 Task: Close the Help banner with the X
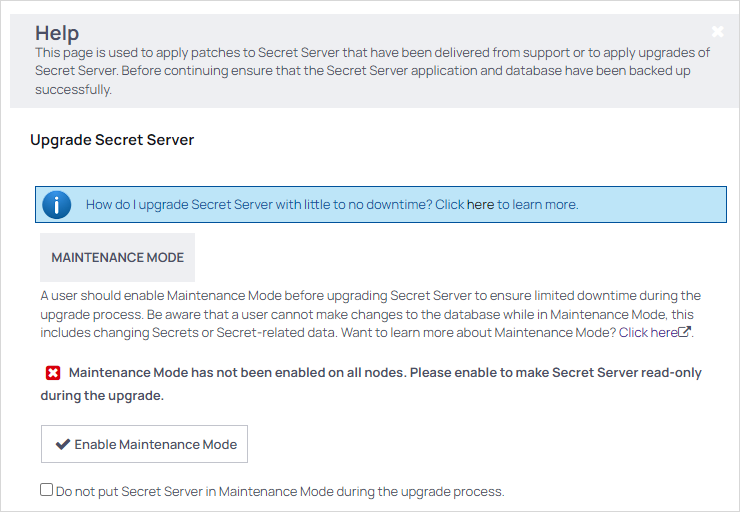[718, 31]
